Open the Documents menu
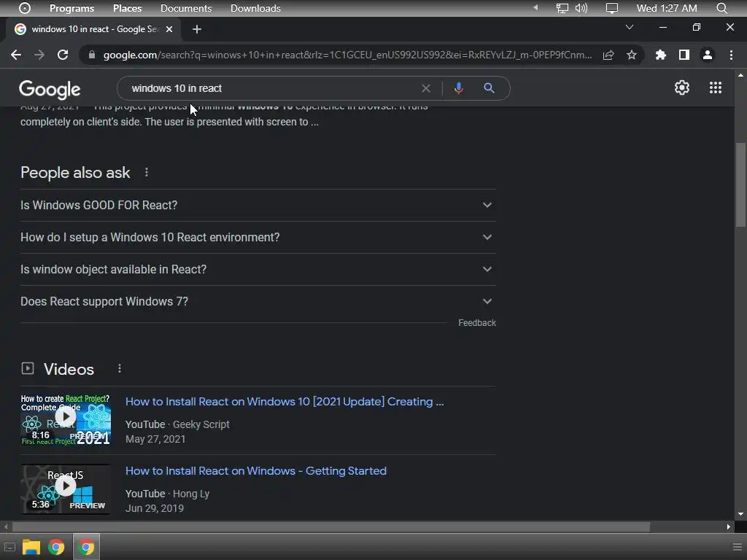747x560 pixels. point(186,8)
